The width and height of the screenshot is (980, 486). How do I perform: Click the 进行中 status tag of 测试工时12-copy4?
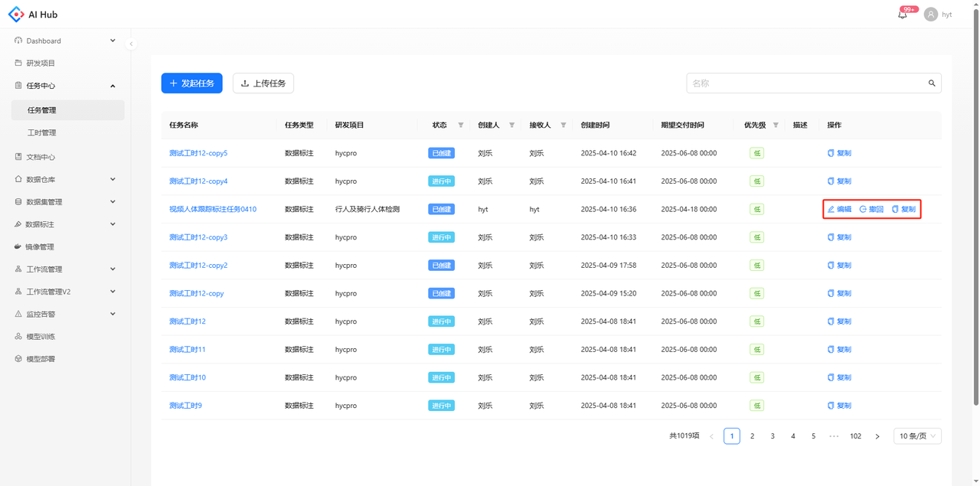441,181
